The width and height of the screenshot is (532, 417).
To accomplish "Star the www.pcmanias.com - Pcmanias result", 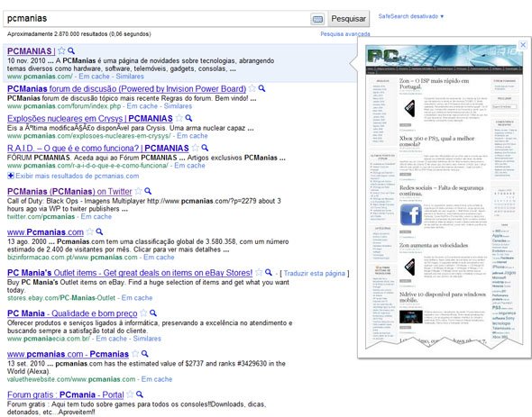I will 135,354.
